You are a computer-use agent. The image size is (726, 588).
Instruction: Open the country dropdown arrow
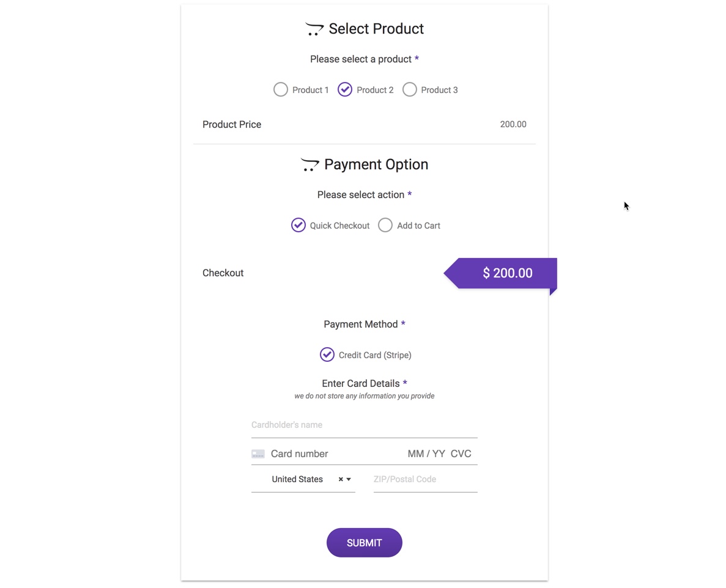click(349, 479)
